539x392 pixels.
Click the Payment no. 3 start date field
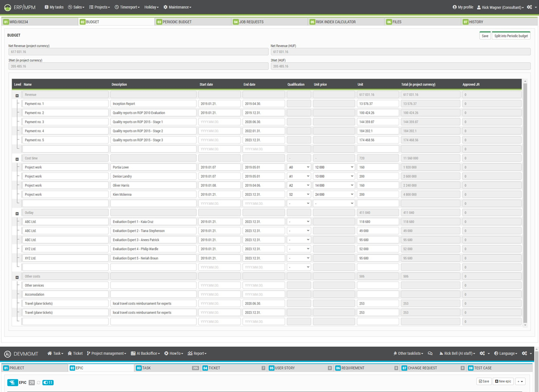[219, 122]
